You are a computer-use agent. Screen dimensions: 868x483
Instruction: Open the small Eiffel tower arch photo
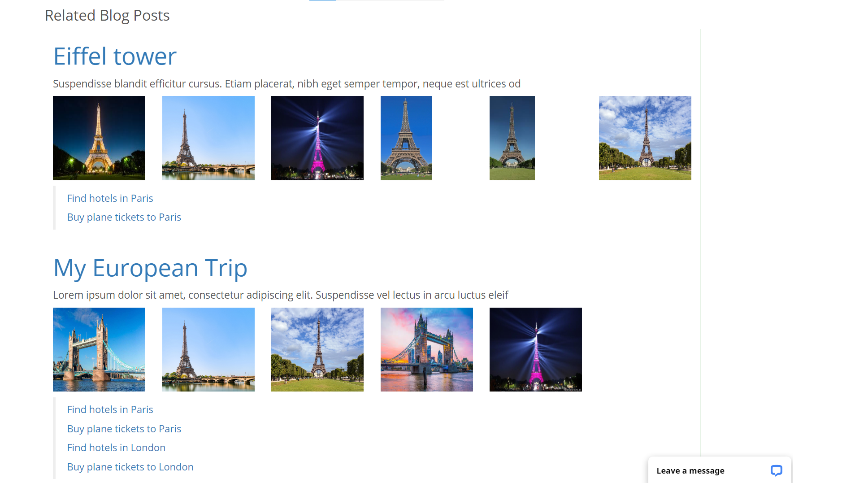pos(512,138)
